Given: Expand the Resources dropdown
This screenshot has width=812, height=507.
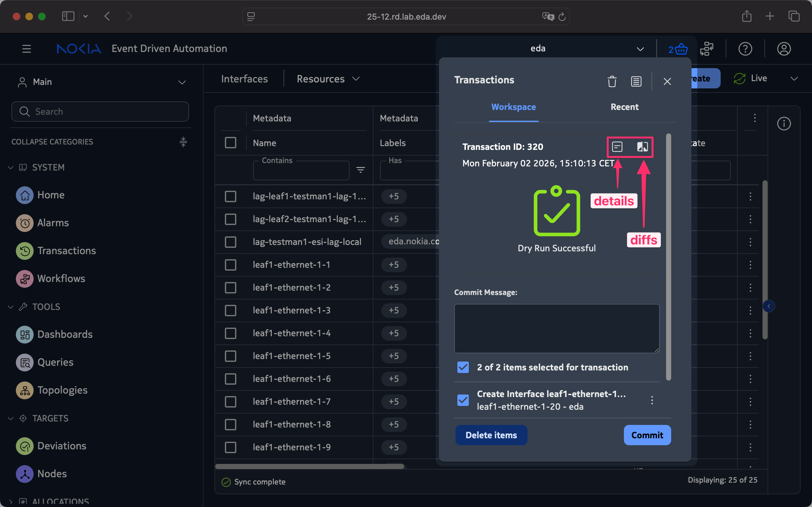Looking at the screenshot, I should click(328, 79).
